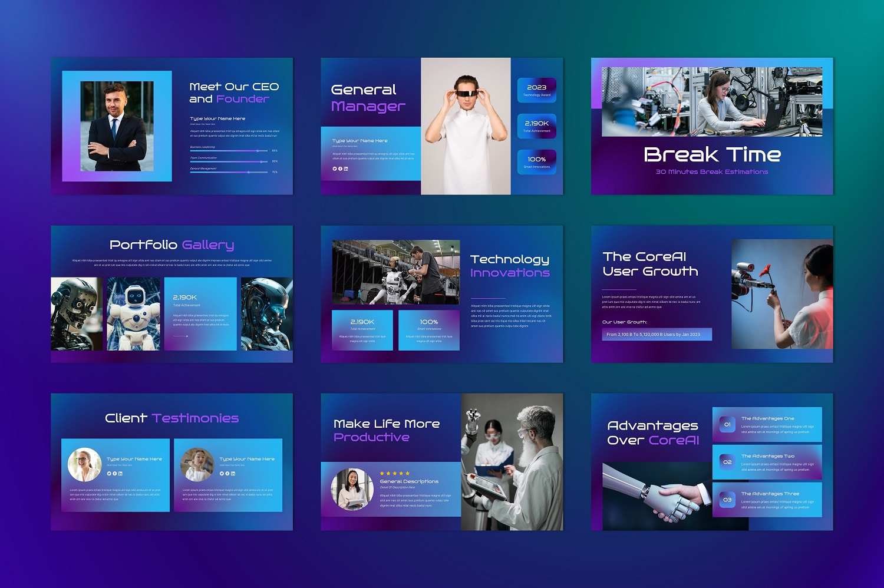Open the CEO portrait photo

click(x=117, y=125)
